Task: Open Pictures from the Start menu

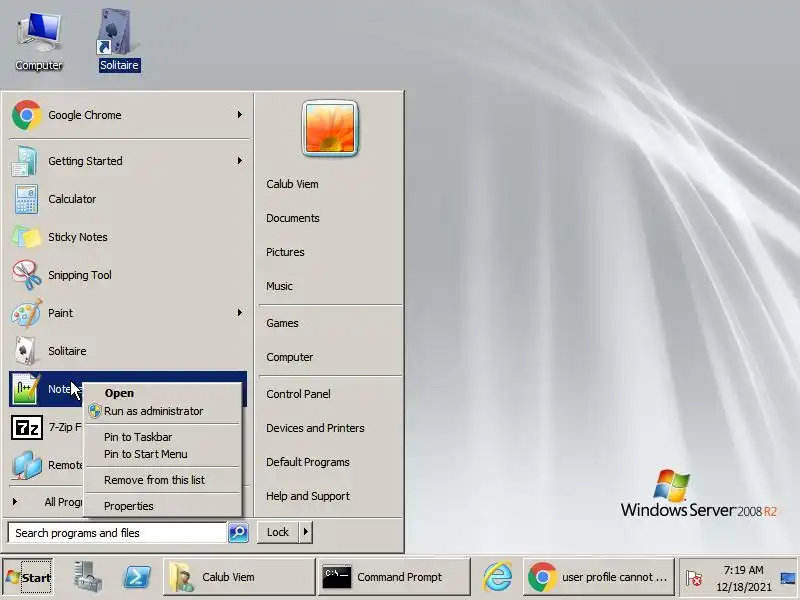Action: [x=285, y=252]
